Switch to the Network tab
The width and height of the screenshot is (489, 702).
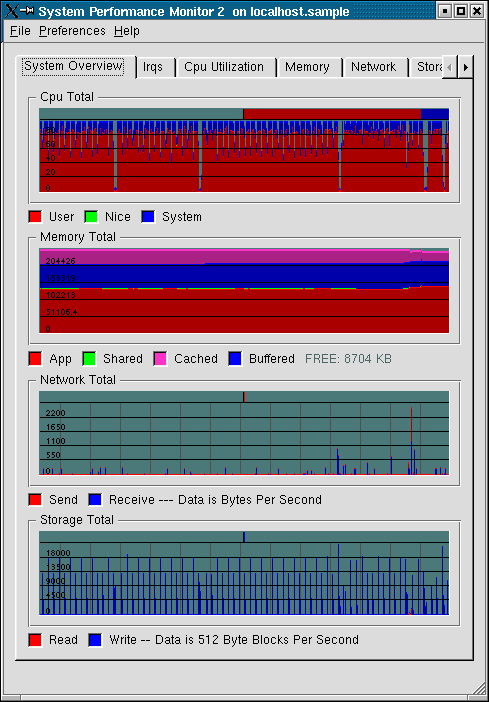(x=375, y=68)
